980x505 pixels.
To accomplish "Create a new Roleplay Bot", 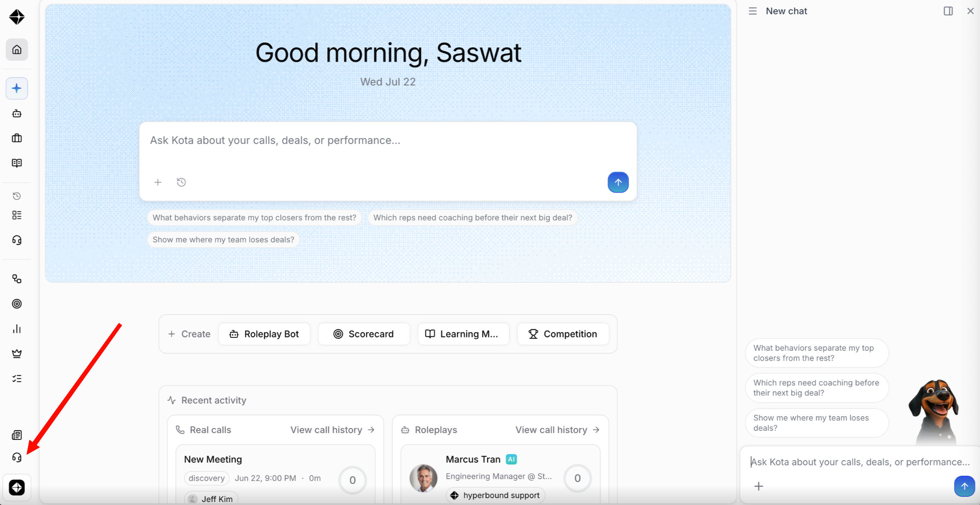I will tap(264, 334).
